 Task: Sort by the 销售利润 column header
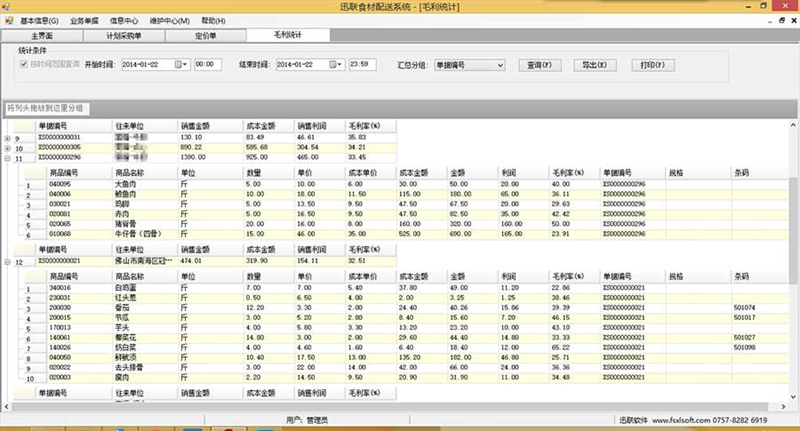coord(319,127)
